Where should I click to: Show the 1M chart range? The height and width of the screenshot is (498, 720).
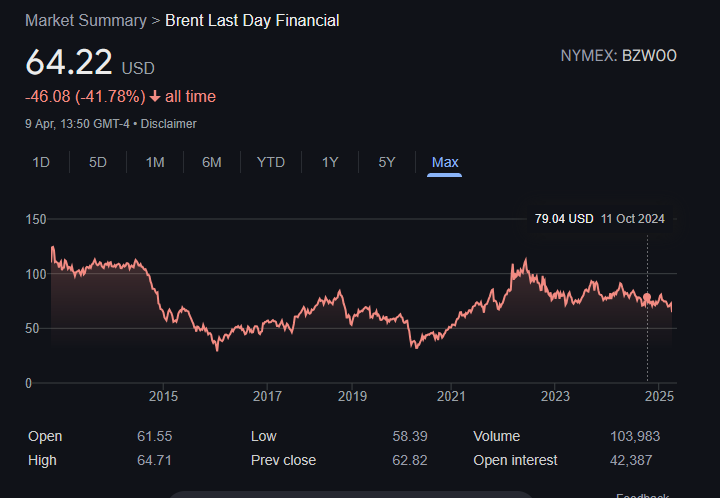[155, 162]
